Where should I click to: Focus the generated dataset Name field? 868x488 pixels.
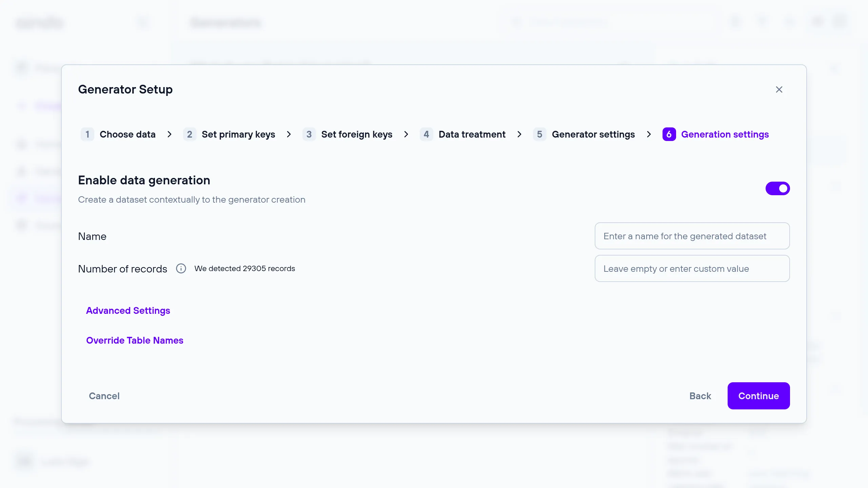tap(692, 236)
